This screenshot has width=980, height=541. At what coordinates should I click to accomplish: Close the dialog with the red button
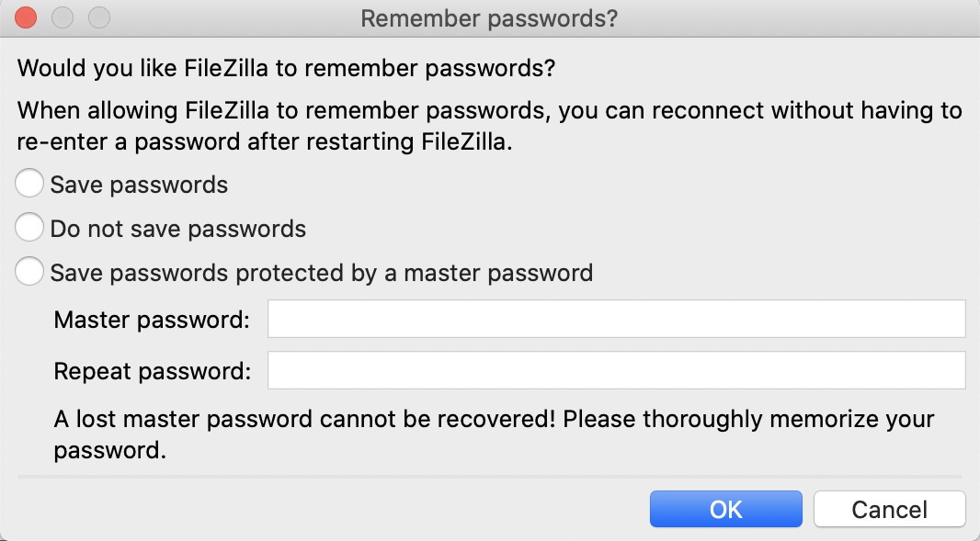[25, 17]
